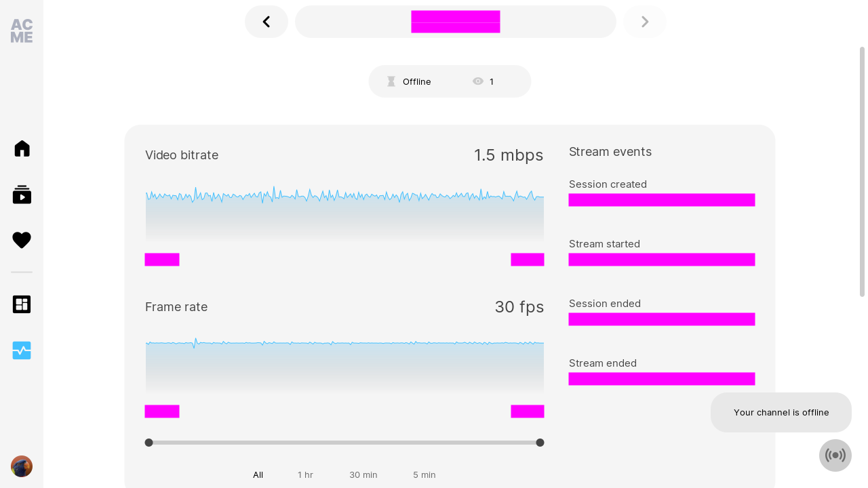Click the user avatar in sidebar

(22, 466)
